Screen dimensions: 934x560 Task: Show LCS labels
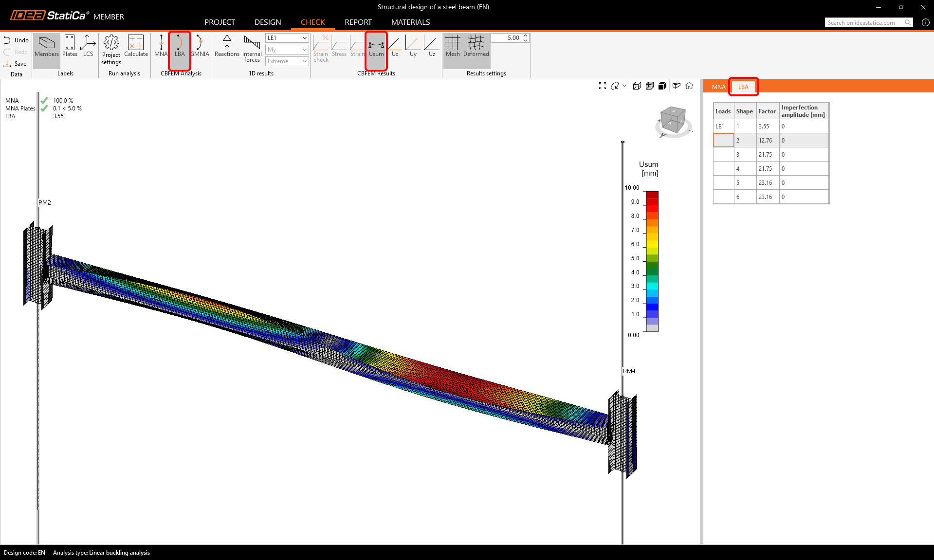tap(88, 46)
